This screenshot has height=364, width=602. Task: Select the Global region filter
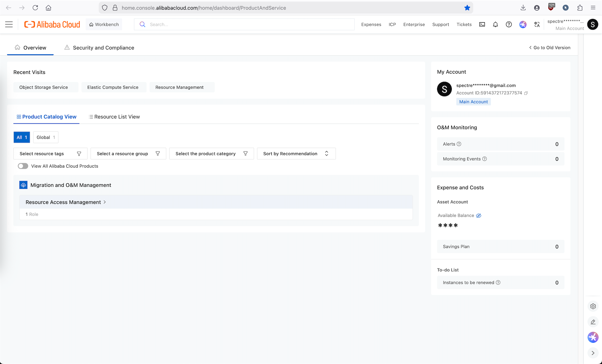(x=45, y=137)
